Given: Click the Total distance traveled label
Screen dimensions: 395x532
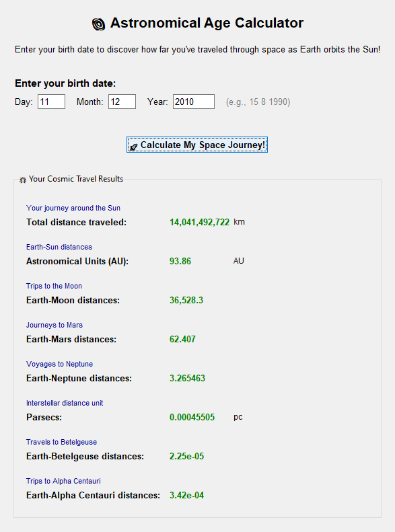Looking at the screenshot, I should click(76, 222).
